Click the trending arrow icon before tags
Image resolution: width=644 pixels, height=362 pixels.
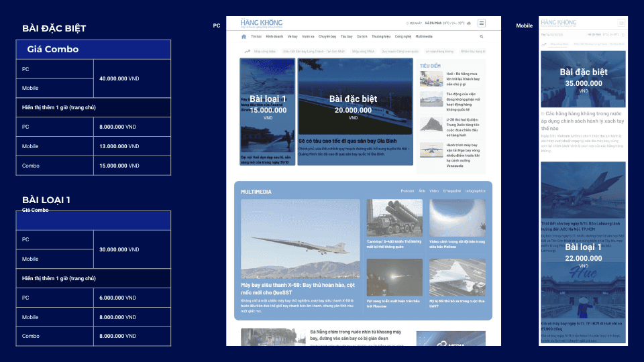246,50
